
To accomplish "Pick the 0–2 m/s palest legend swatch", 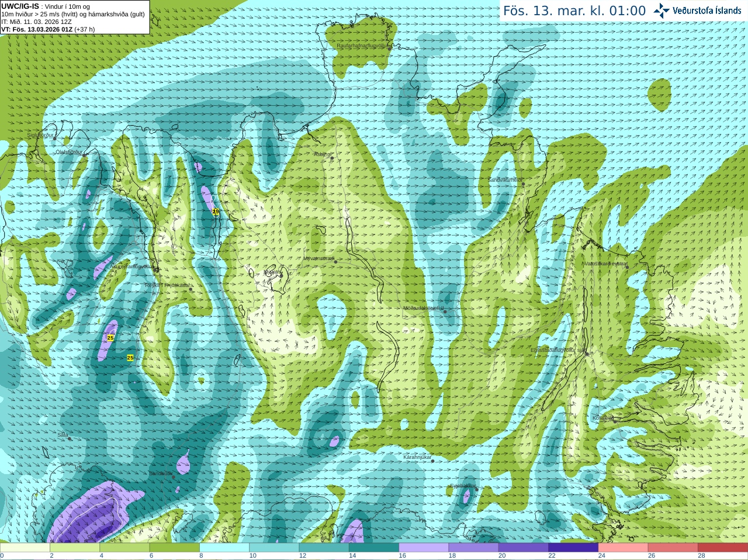I will tap(25, 548).
